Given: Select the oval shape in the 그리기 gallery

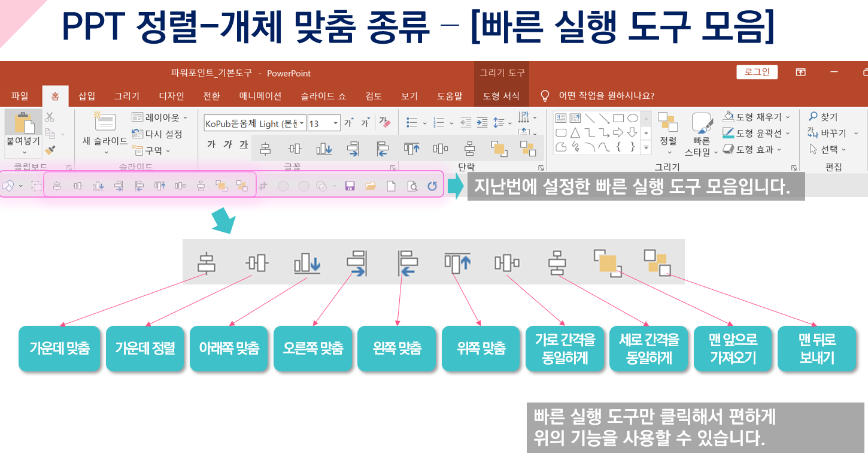Looking at the screenshot, I should point(633,118).
